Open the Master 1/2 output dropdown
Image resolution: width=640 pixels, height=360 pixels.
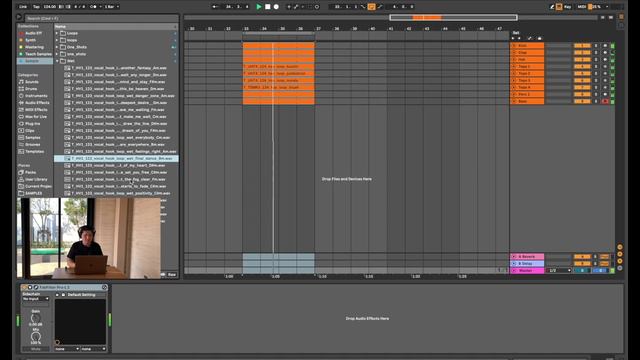pyautogui.click(x=559, y=271)
